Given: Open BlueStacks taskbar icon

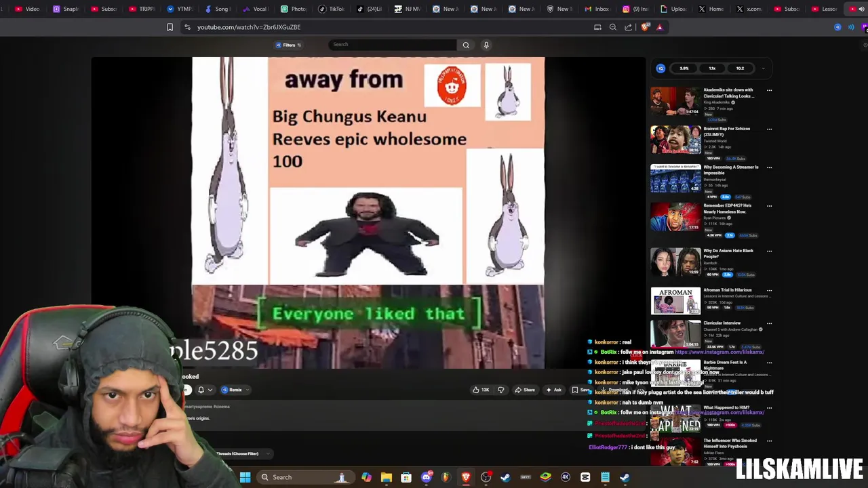Looking at the screenshot, I should (x=545, y=477).
